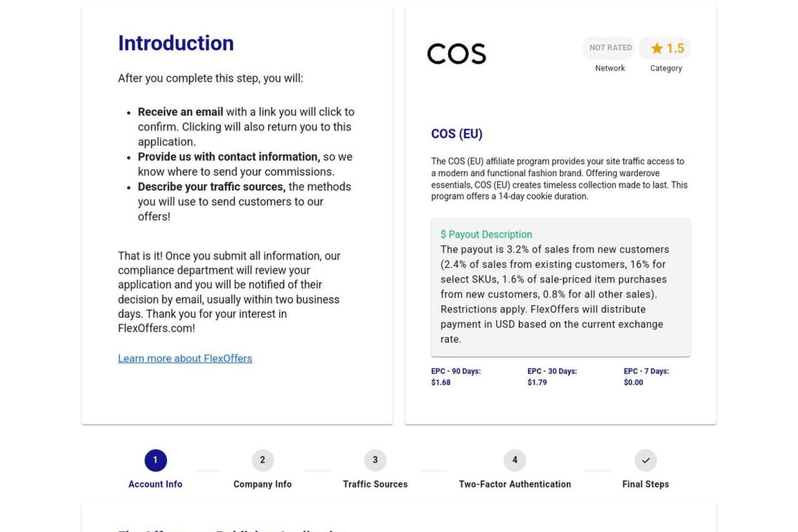Click the Company Info step label
This screenshot has width=798, height=532.
[x=263, y=484]
